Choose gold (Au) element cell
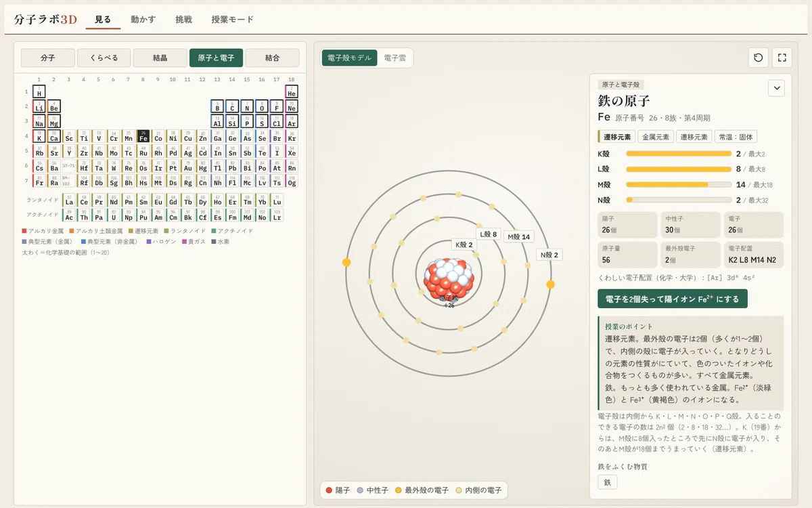 [x=187, y=167]
